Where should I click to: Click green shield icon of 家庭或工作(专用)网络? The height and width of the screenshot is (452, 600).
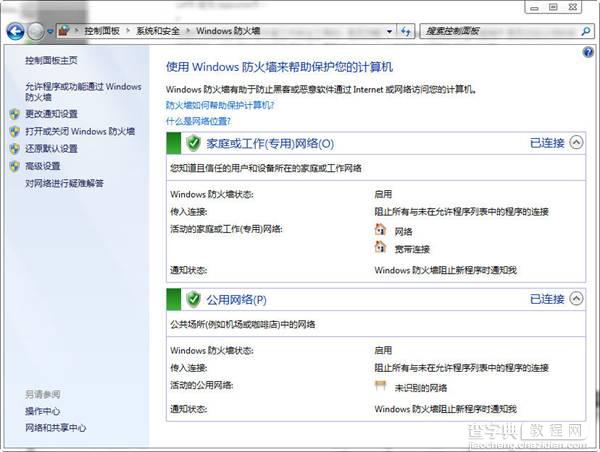click(194, 143)
